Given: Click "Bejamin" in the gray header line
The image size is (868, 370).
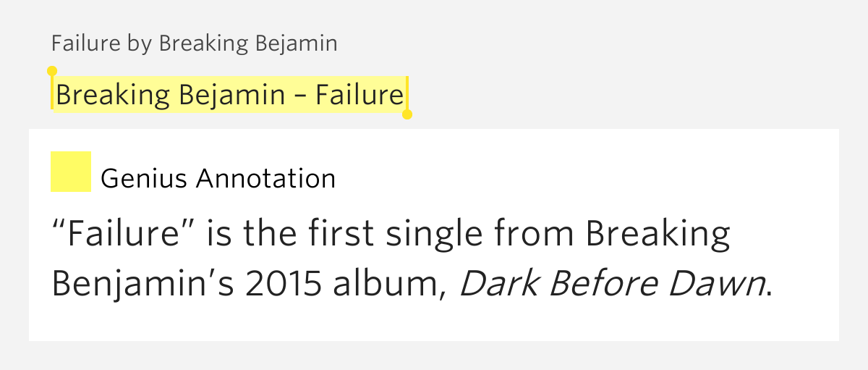Looking at the screenshot, I should pyautogui.click(x=297, y=43).
